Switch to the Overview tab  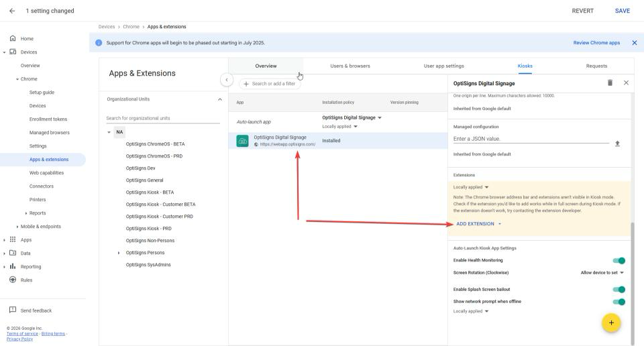coord(266,66)
